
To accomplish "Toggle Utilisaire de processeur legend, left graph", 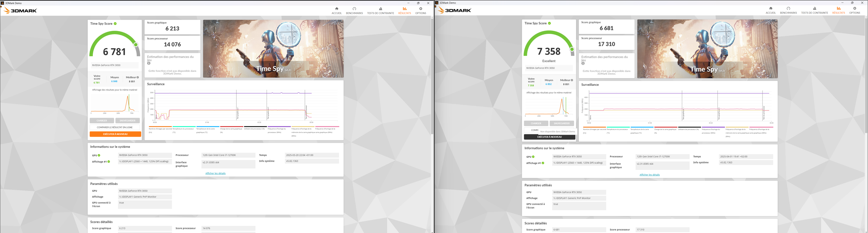I will (255, 129).
